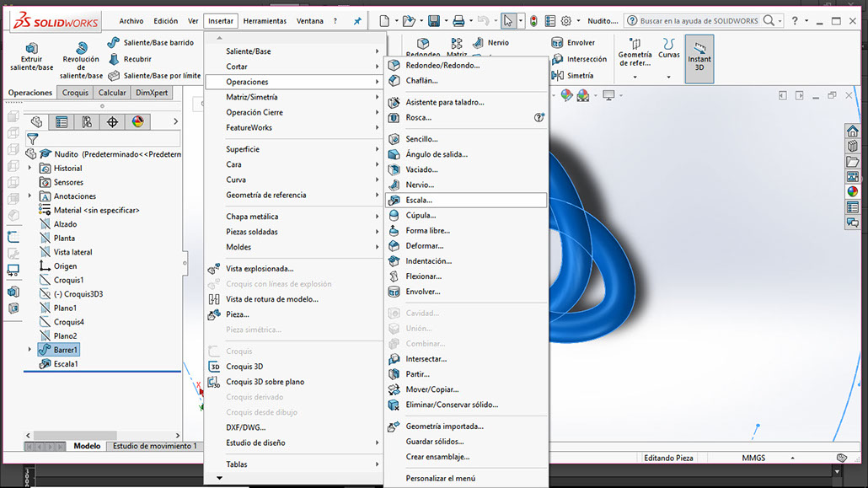The image size is (868, 488).
Task: Open the DisplayManager color sphere tab
Action: click(138, 122)
